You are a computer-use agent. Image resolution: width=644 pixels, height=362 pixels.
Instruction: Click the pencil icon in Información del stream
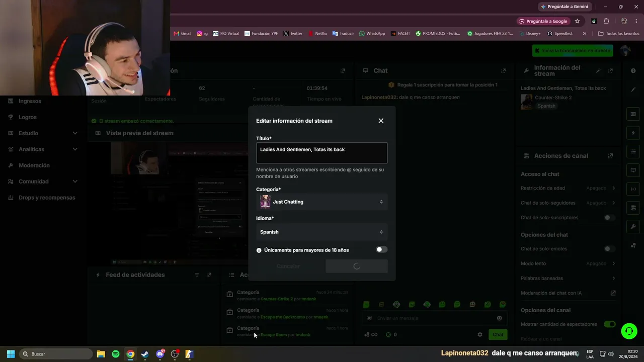click(x=598, y=71)
